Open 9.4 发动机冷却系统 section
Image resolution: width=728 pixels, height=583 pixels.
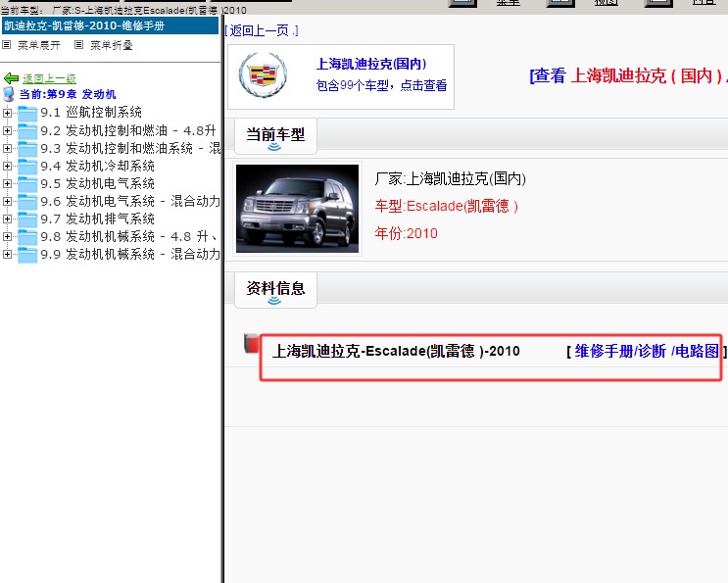coord(98,166)
